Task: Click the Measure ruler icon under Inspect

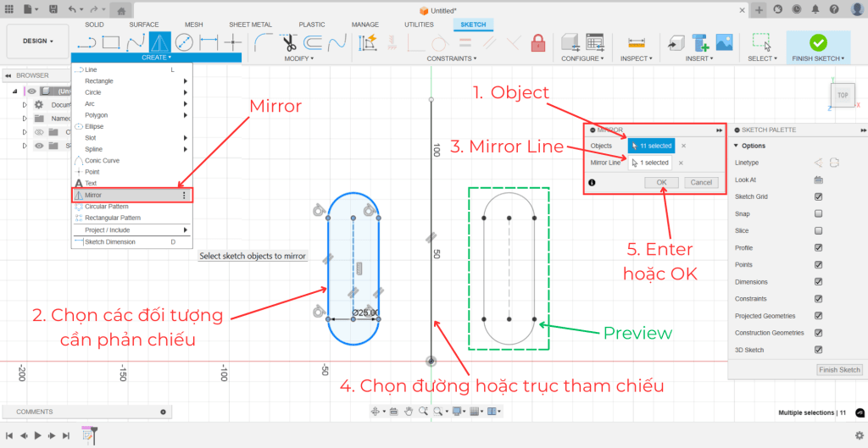Action: pyautogui.click(x=635, y=41)
